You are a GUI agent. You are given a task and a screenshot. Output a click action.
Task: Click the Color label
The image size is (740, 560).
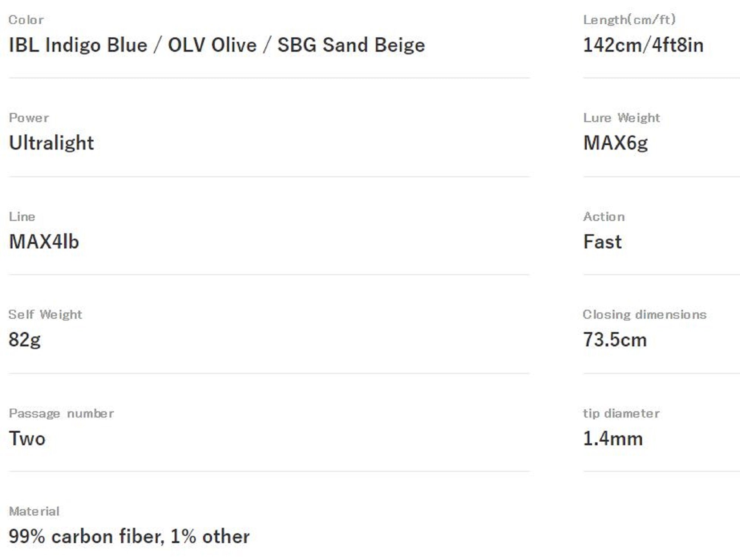click(26, 20)
